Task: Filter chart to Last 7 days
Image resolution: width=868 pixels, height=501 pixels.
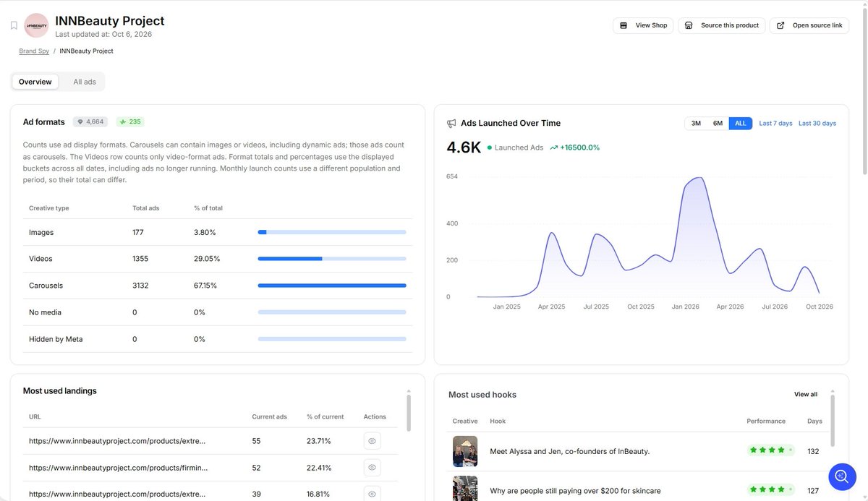Action: point(775,124)
